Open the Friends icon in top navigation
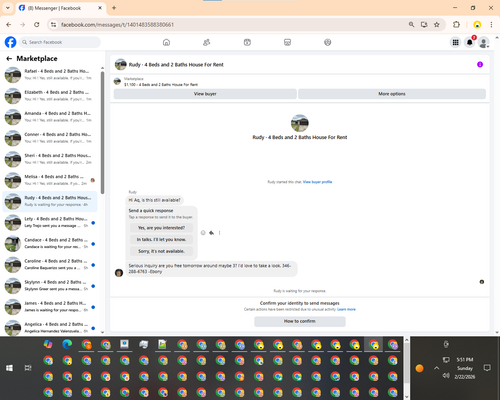The width and height of the screenshot is (500, 400). click(207, 42)
